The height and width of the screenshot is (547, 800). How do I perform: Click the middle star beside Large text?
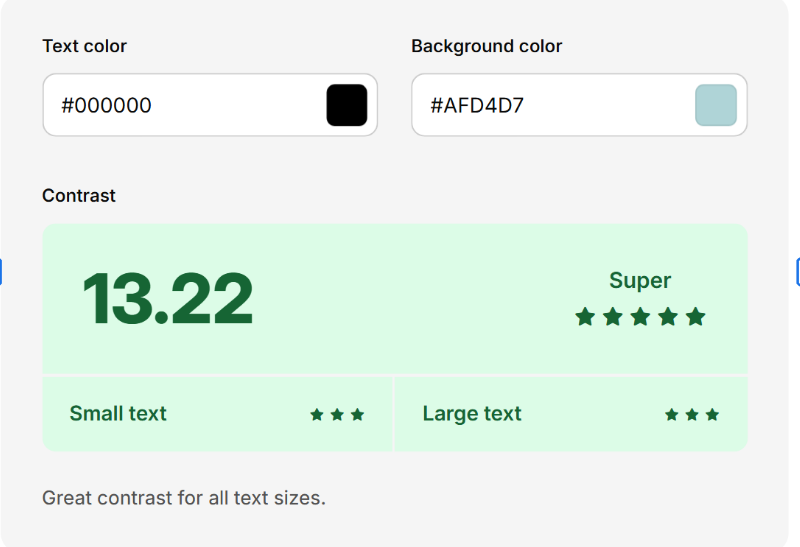click(x=692, y=414)
